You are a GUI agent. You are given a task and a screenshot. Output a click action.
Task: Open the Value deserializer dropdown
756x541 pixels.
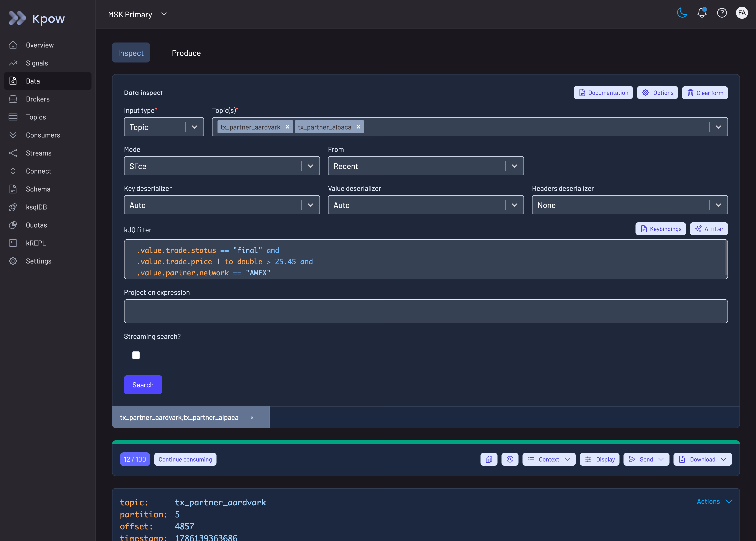[426, 205]
